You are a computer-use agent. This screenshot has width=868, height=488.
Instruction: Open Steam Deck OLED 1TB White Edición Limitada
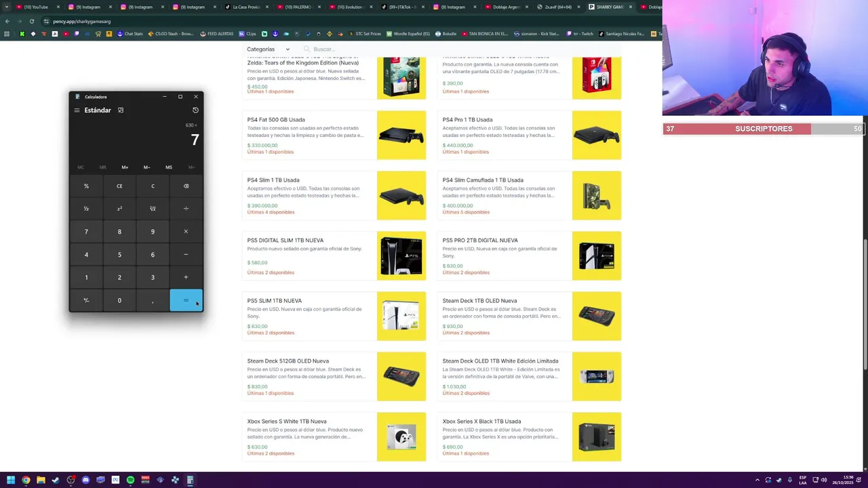pyautogui.click(x=530, y=377)
